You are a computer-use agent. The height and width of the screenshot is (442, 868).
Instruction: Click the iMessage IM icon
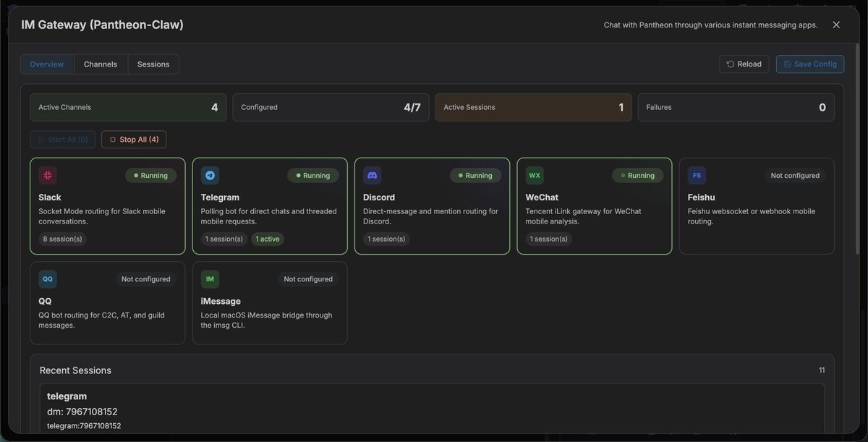(210, 279)
